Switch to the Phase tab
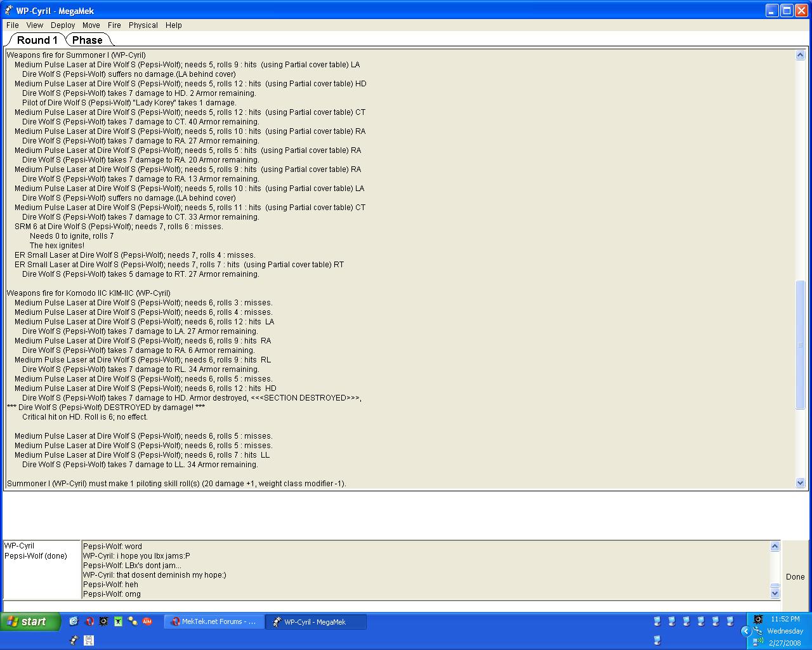 coord(88,40)
